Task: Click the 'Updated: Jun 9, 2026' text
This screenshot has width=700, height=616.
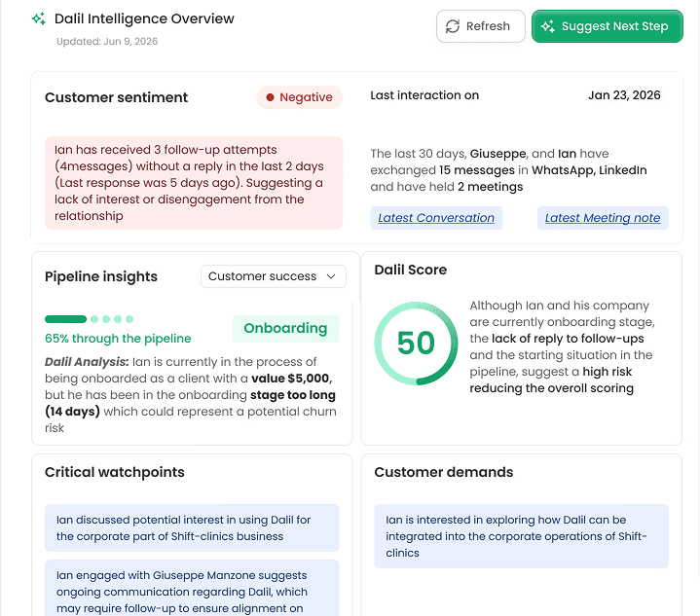Action: 107,42
